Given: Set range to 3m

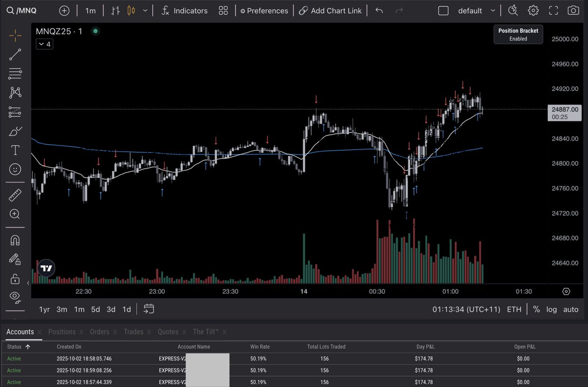Looking at the screenshot, I should coord(62,310).
